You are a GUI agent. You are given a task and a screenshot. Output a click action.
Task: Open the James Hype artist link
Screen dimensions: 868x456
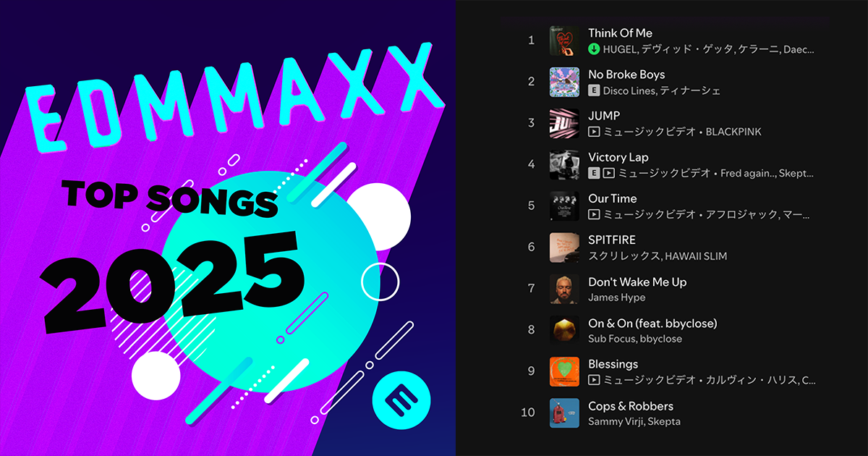[617, 297]
